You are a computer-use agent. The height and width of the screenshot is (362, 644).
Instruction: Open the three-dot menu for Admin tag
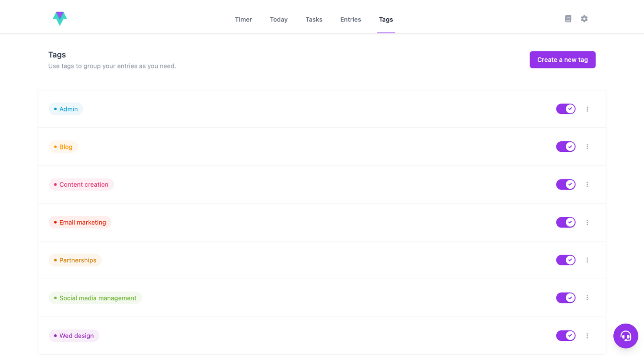click(x=587, y=109)
